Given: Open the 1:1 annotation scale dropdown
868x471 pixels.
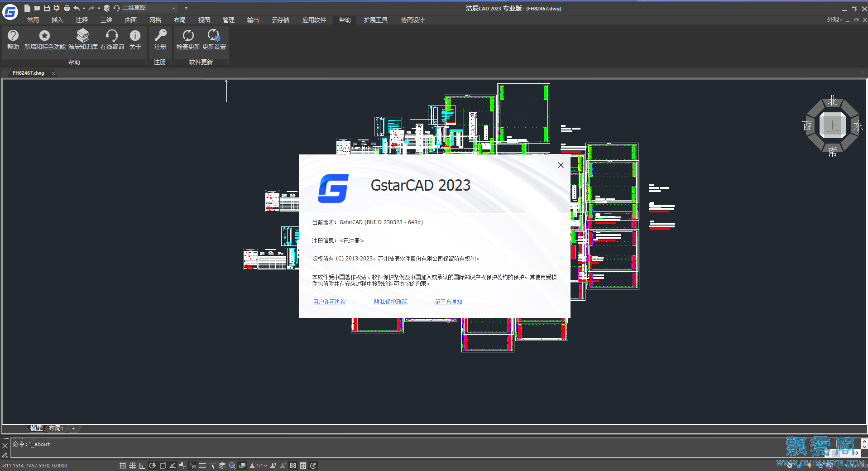Looking at the screenshot, I should 262,466.
